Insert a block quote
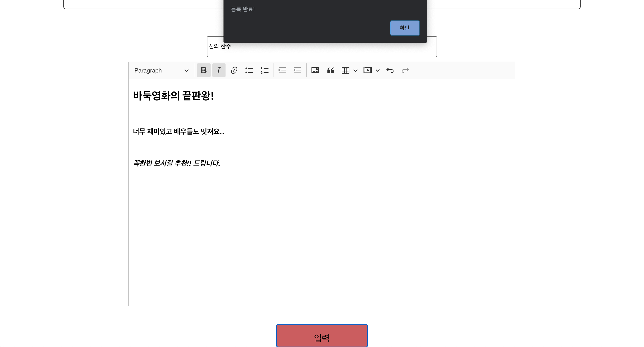The width and height of the screenshot is (644, 347). point(331,70)
